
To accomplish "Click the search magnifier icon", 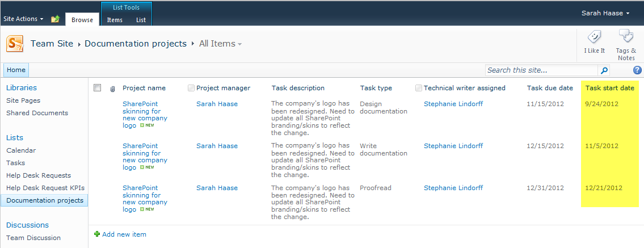I will pyautogui.click(x=604, y=70).
